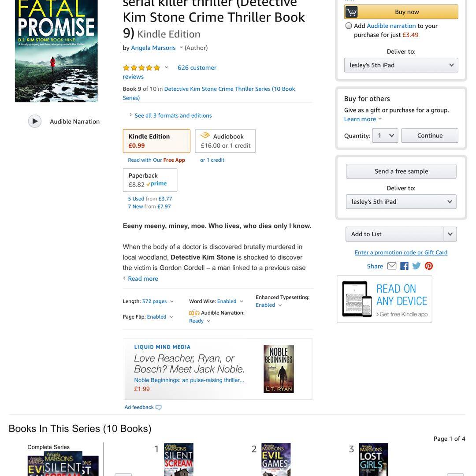Share on Facebook icon

point(404,266)
